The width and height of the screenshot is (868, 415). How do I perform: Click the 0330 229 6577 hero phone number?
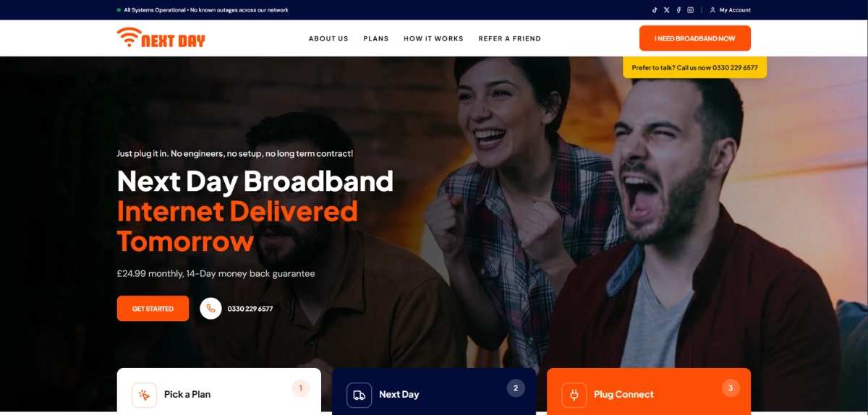(250, 309)
